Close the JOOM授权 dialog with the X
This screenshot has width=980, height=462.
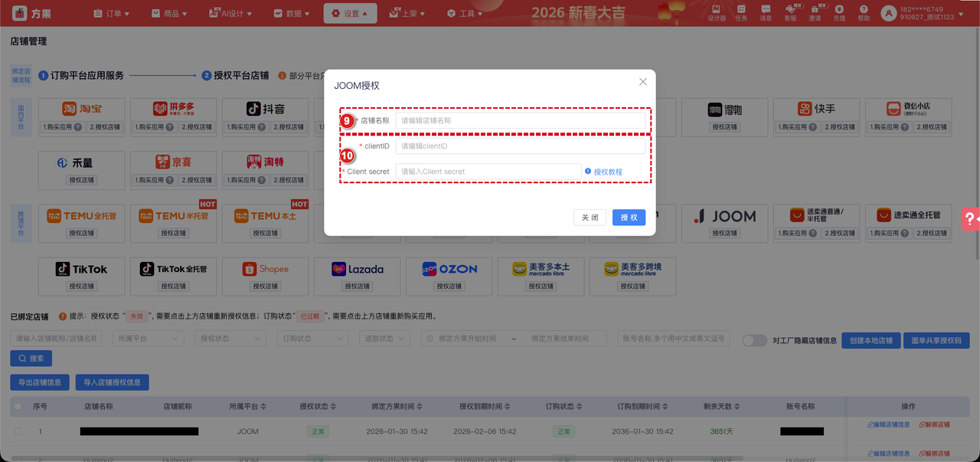point(643,82)
